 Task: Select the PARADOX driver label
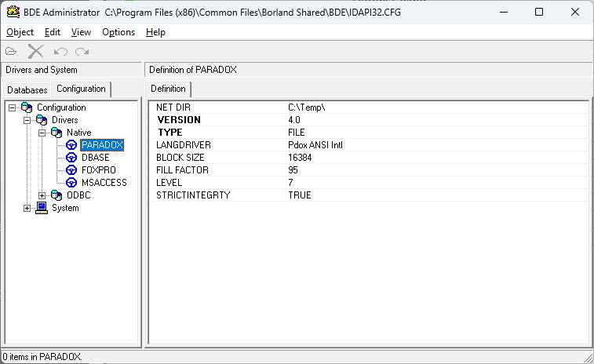[x=102, y=145]
